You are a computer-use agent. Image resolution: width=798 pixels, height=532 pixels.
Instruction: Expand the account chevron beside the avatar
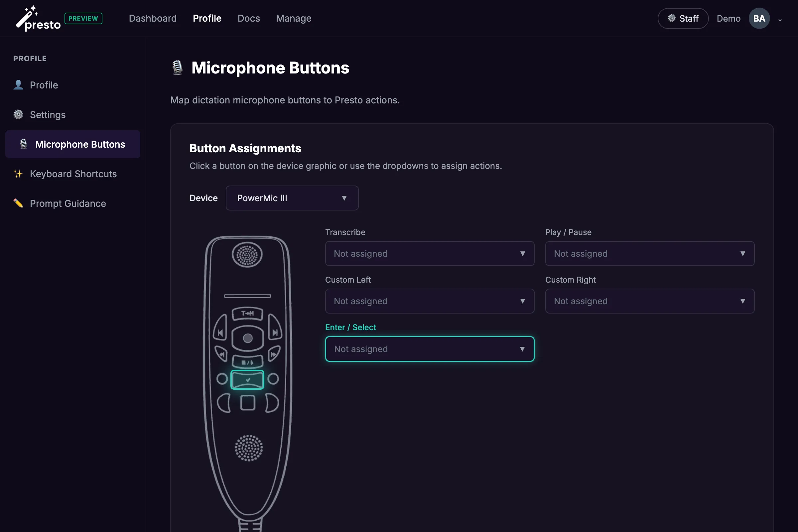(780, 19)
